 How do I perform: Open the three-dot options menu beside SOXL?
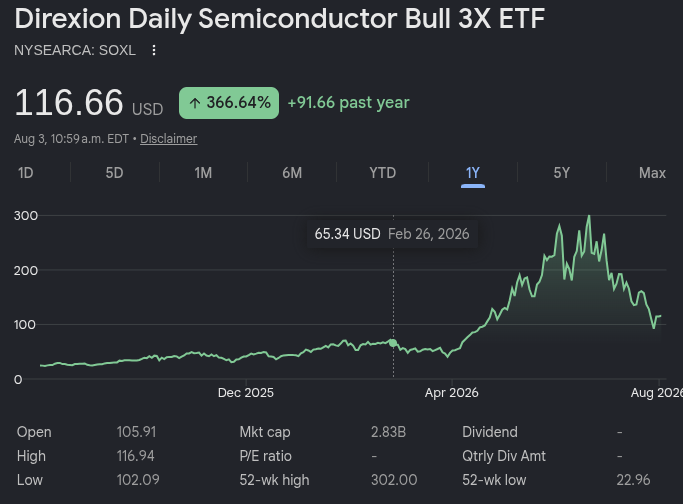pyautogui.click(x=154, y=50)
